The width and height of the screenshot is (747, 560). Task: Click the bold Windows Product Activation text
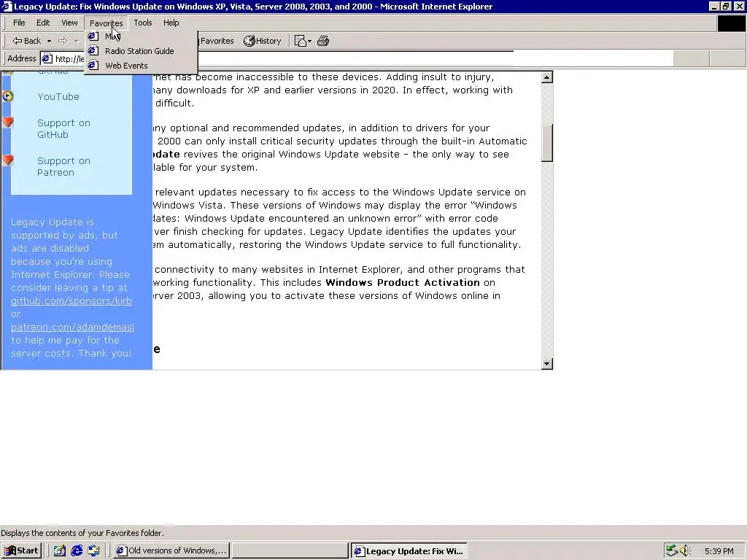(403, 282)
